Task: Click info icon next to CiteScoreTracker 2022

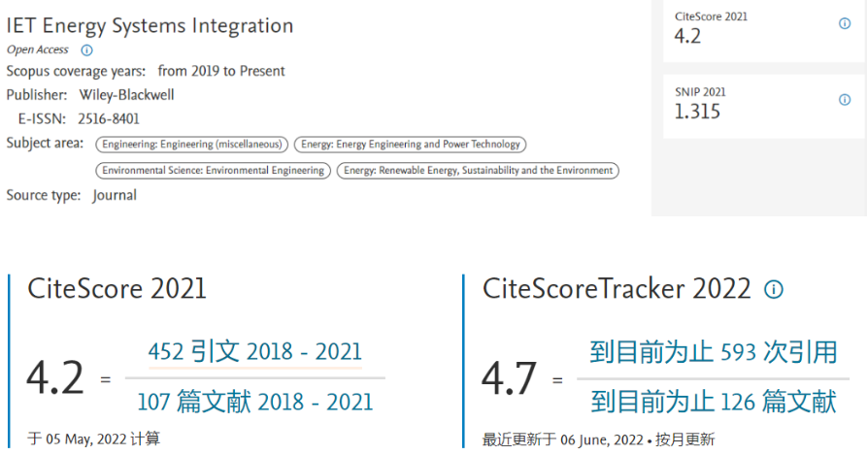Action: coord(774,289)
